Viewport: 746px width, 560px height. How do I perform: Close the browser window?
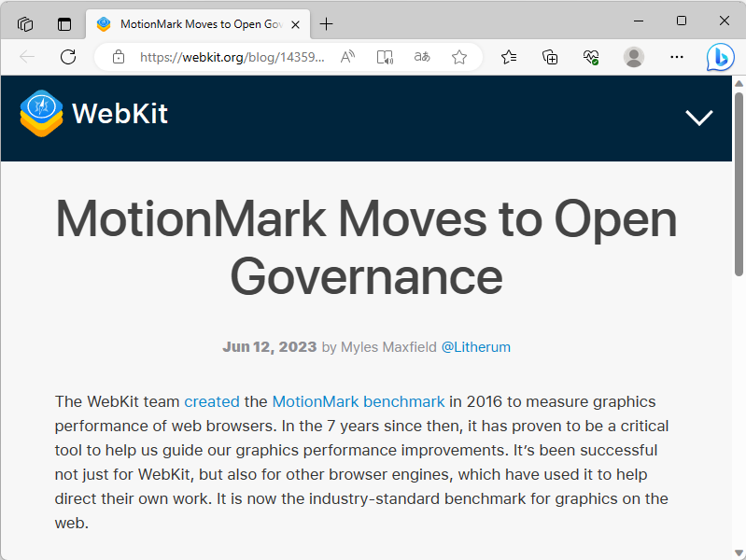725,21
